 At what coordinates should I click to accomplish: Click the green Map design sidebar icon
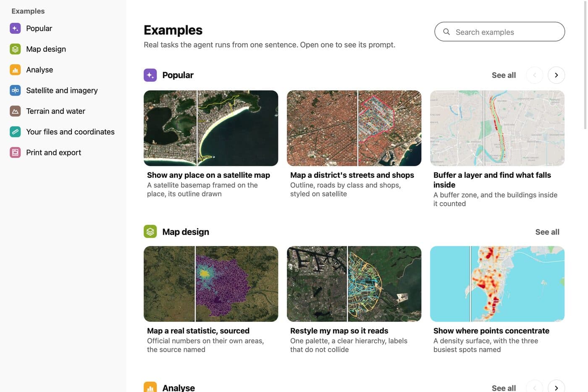tap(15, 49)
